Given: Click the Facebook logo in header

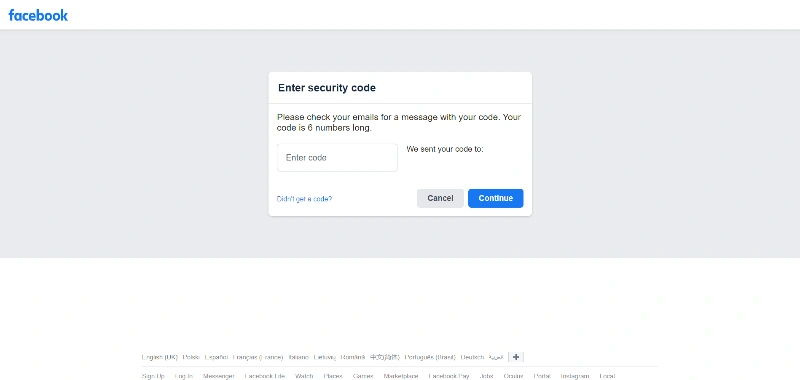Looking at the screenshot, I should (38, 15).
